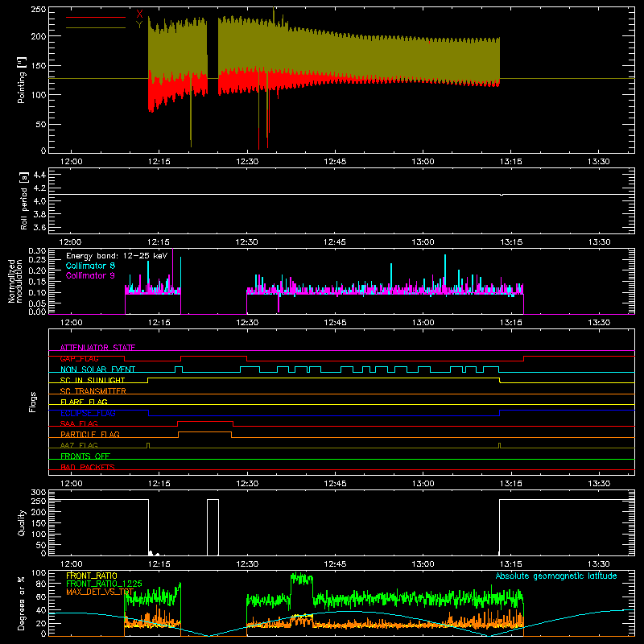Click the 250 tick on the Pointing axis

pos(39,10)
